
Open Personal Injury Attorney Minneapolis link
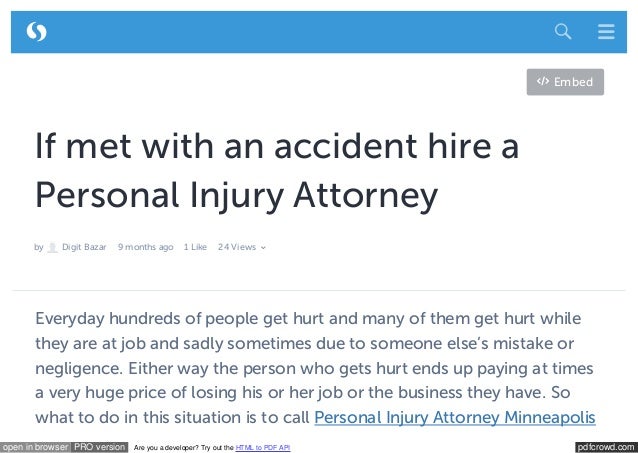[x=455, y=418]
